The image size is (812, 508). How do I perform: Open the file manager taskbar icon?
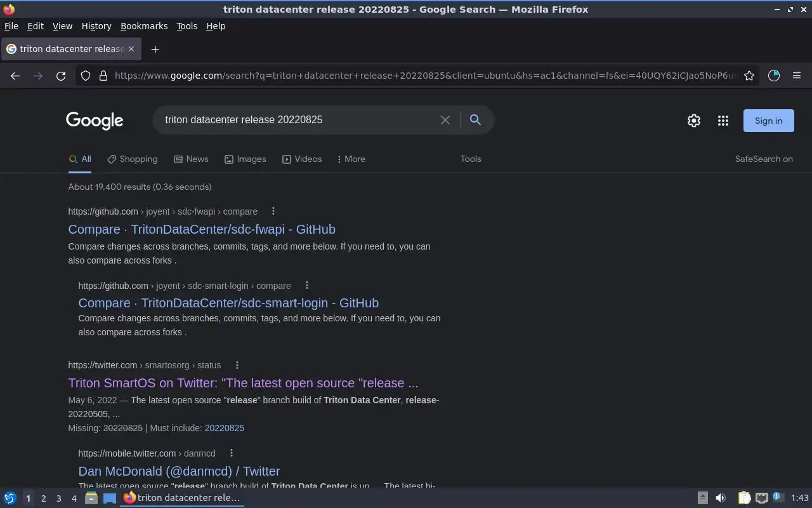(x=91, y=498)
